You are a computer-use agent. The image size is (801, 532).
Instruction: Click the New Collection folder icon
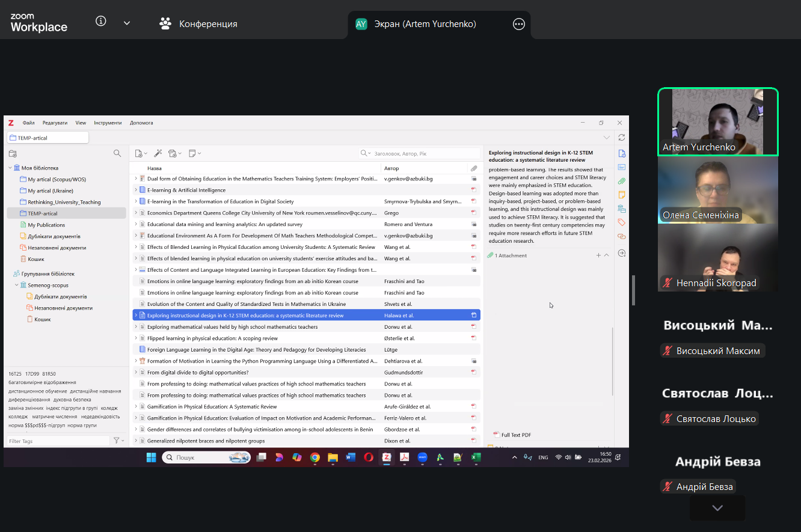[12, 153]
